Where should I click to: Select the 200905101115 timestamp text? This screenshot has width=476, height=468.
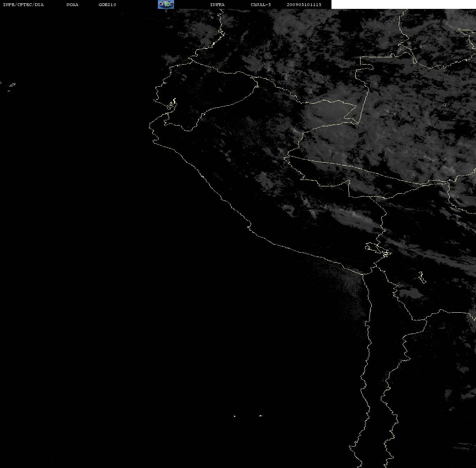(304, 4)
